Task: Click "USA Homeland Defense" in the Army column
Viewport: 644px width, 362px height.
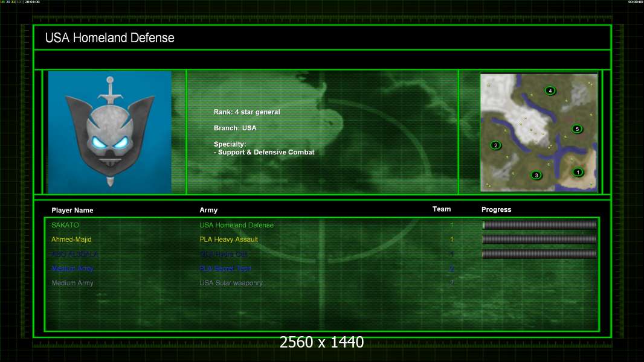Action: pyautogui.click(x=237, y=225)
